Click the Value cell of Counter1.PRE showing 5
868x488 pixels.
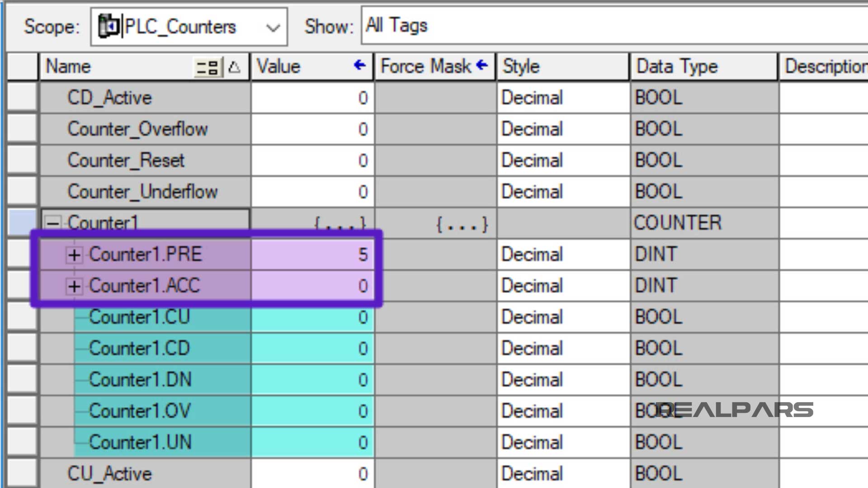click(312, 254)
